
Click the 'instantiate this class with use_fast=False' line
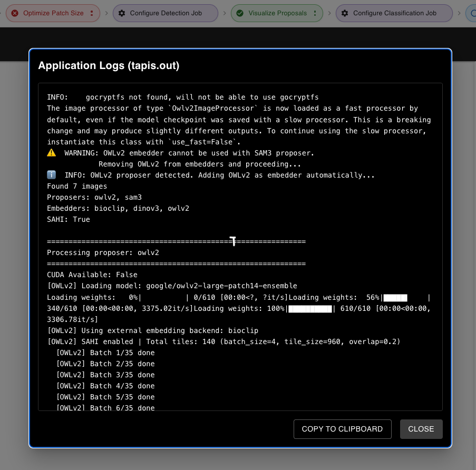[x=143, y=142]
